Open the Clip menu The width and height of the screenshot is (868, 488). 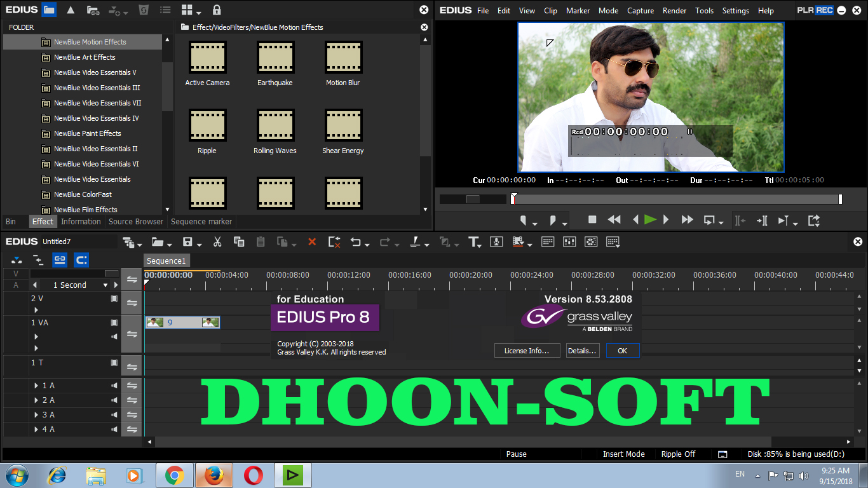550,10
